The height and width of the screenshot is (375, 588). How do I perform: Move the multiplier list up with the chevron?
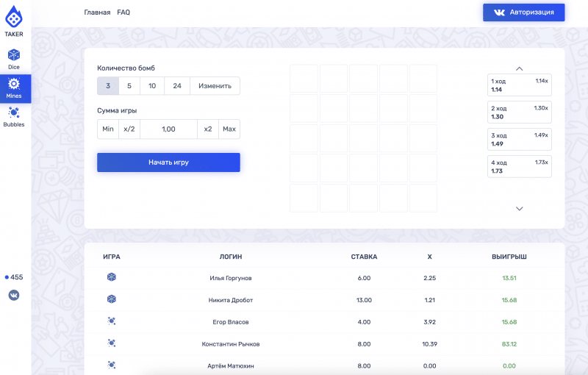520,68
